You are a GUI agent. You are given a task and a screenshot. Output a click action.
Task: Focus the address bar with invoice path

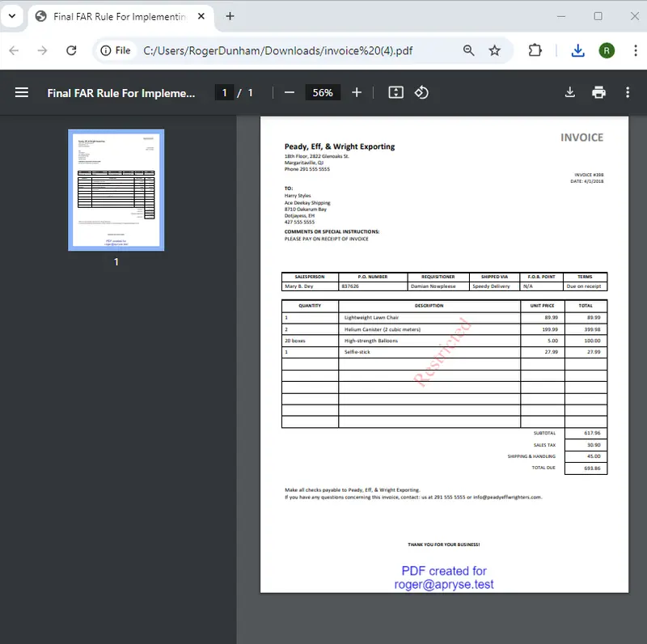pos(277,50)
